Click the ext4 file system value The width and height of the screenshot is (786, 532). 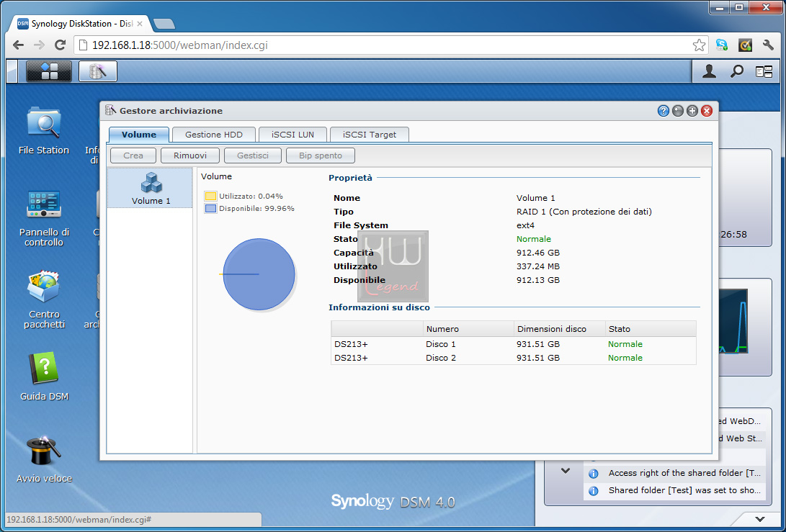pyautogui.click(x=525, y=225)
